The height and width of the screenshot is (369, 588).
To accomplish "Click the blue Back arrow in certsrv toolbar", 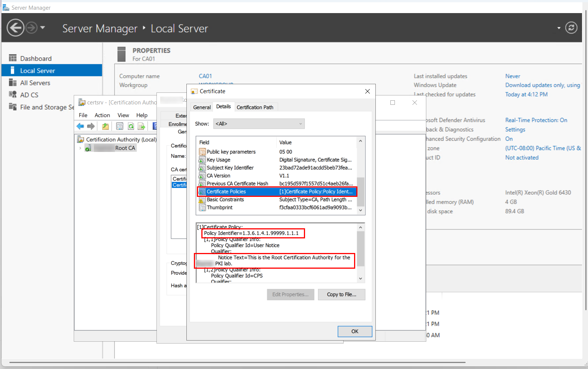I will click(x=80, y=126).
